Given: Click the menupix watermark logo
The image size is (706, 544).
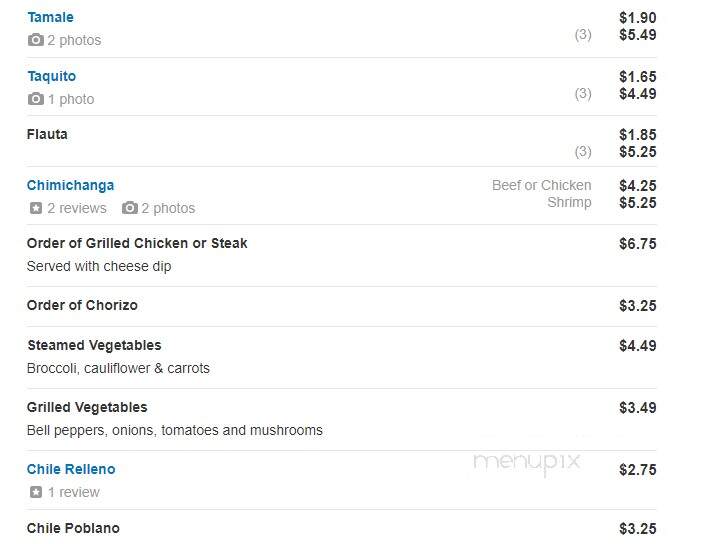Looking at the screenshot, I should pyautogui.click(x=526, y=463).
